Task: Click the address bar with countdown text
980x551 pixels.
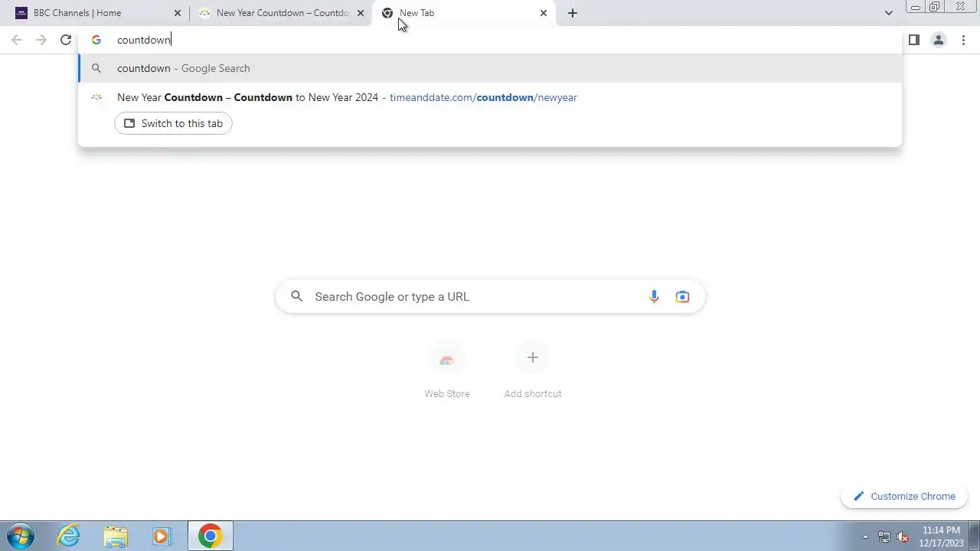Action: click(x=490, y=40)
